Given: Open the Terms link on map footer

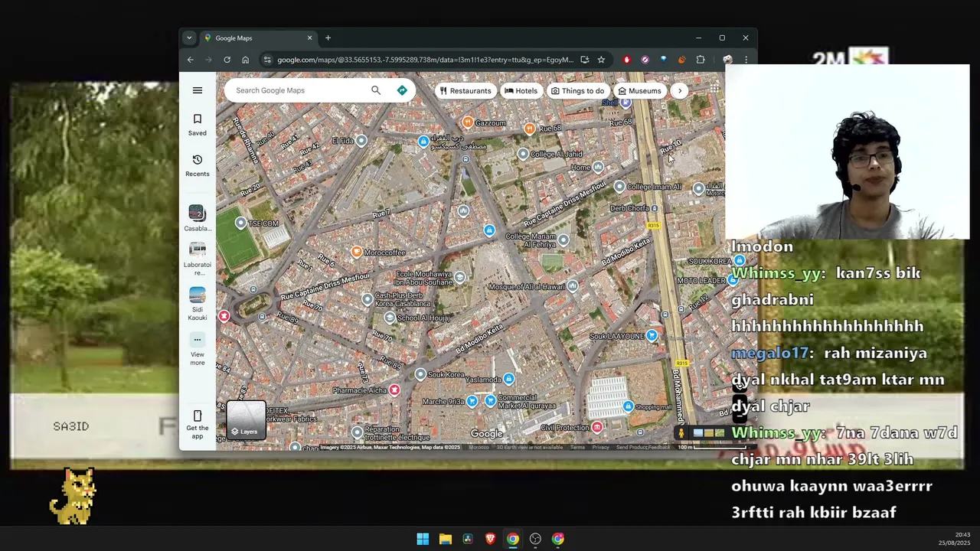Looking at the screenshot, I should [x=577, y=447].
